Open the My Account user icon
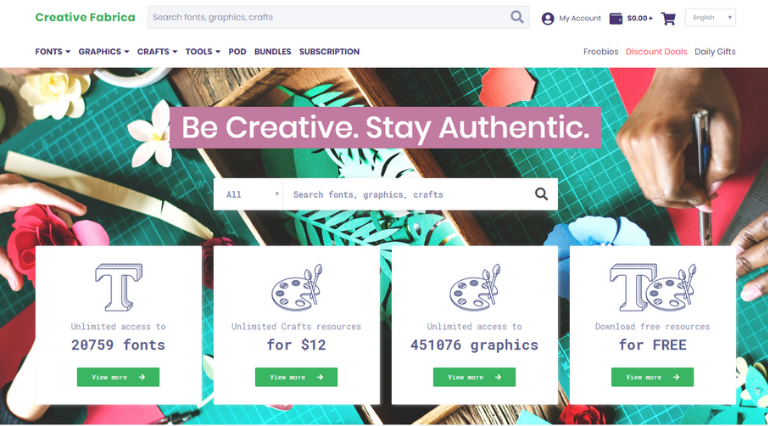 [548, 19]
